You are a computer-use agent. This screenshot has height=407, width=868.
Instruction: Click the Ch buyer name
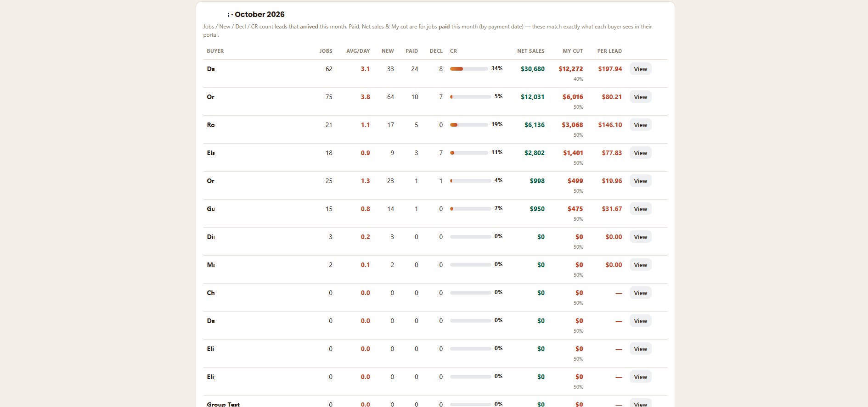(x=211, y=293)
